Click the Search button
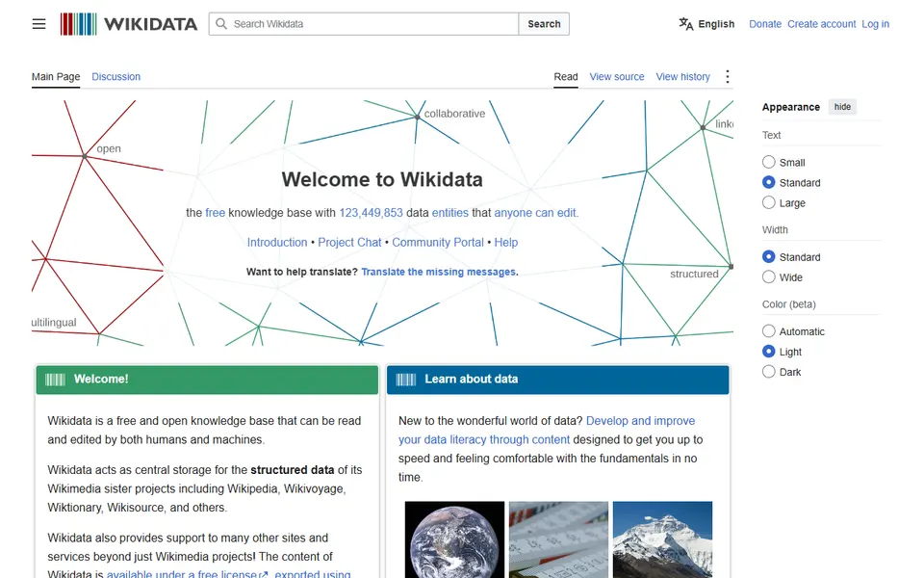924x578 pixels. (x=544, y=24)
